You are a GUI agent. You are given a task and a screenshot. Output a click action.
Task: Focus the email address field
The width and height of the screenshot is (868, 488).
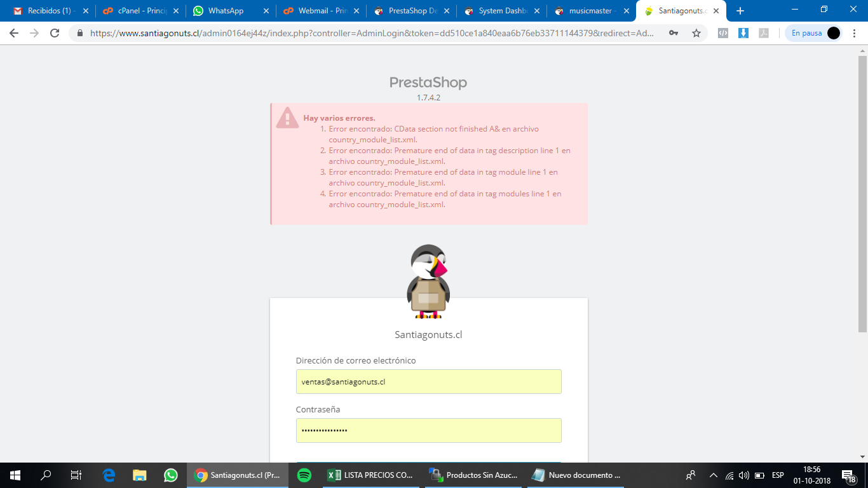point(429,382)
